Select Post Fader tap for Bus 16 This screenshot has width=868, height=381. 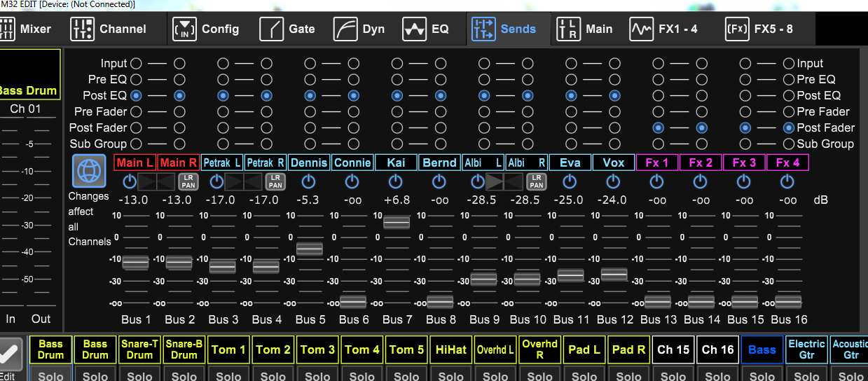[x=789, y=127]
